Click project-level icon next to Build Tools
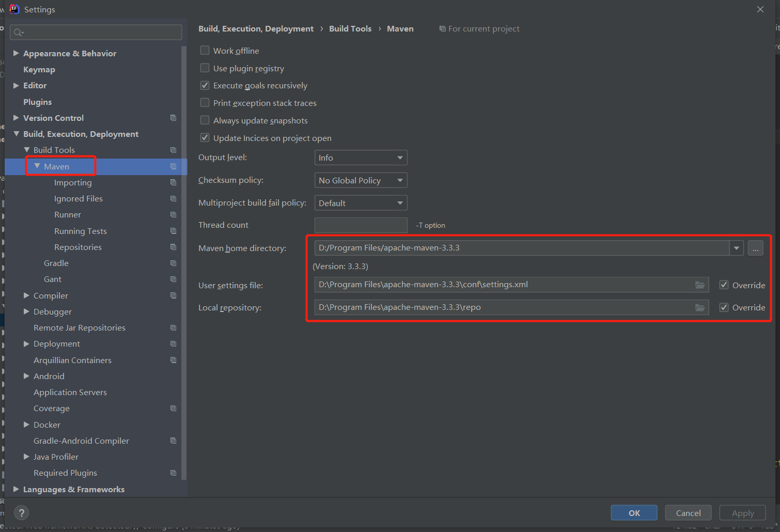 point(174,150)
